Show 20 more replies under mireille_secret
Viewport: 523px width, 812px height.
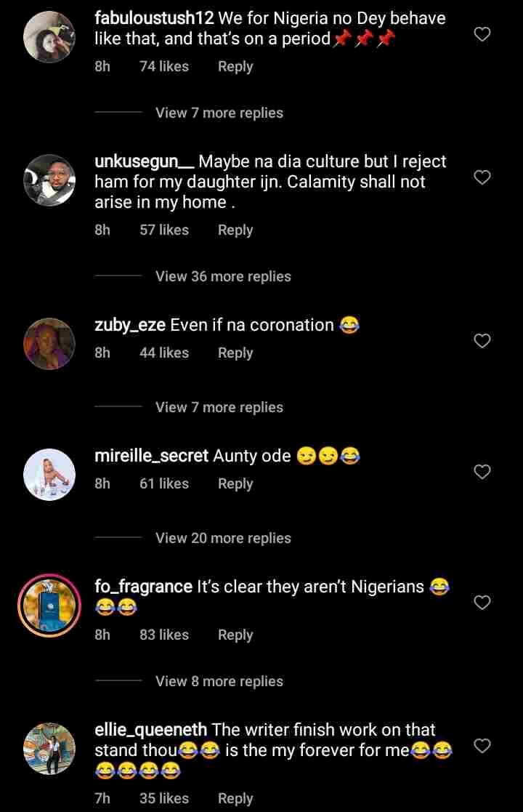click(223, 538)
